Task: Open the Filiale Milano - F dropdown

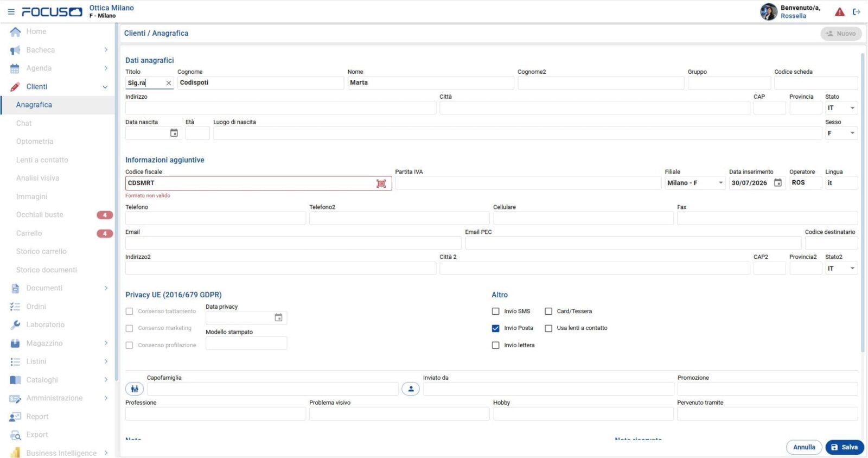Action: 695,183
